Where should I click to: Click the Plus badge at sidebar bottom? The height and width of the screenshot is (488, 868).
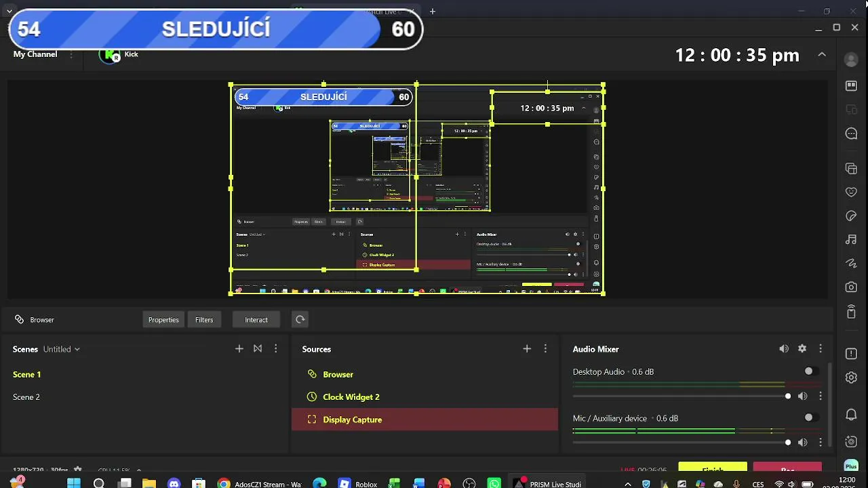[x=851, y=466]
